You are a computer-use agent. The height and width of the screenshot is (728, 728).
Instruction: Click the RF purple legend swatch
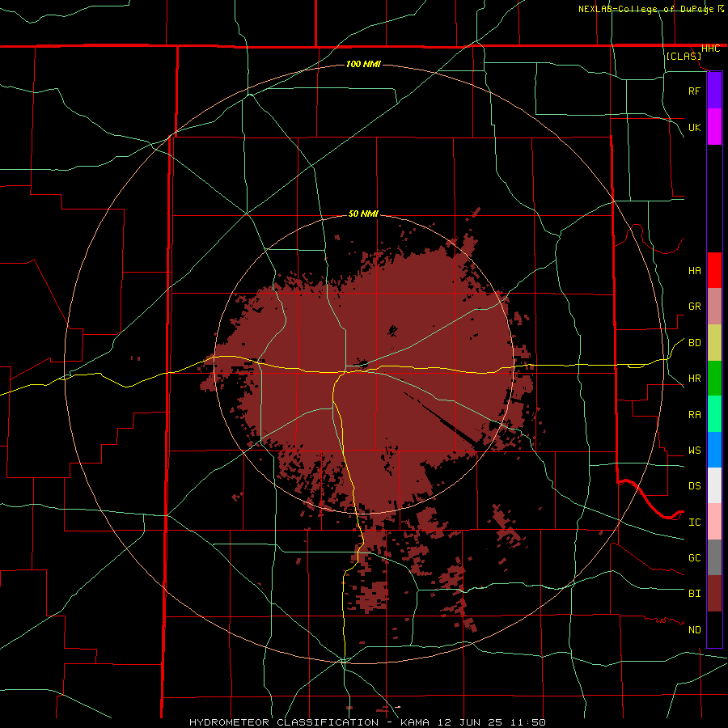click(x=714, y=90)
